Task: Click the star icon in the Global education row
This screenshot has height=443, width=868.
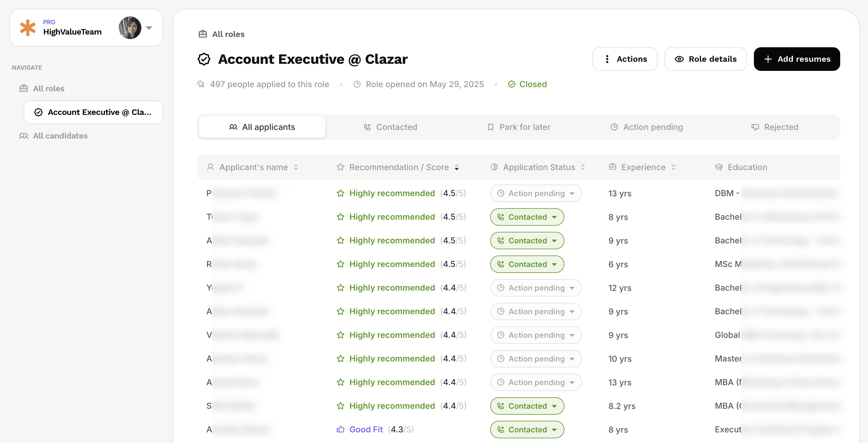Action: click(x=341, y=335)
